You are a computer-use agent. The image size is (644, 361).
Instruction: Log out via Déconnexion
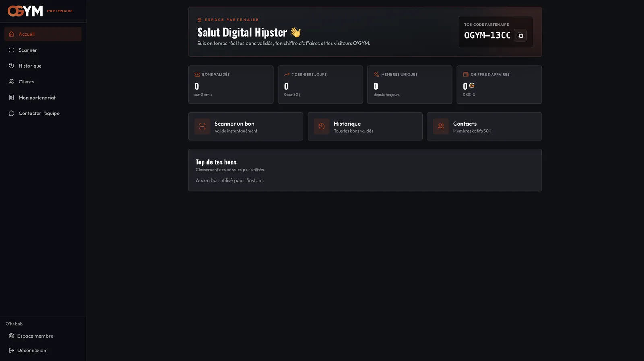coord(43,351)
